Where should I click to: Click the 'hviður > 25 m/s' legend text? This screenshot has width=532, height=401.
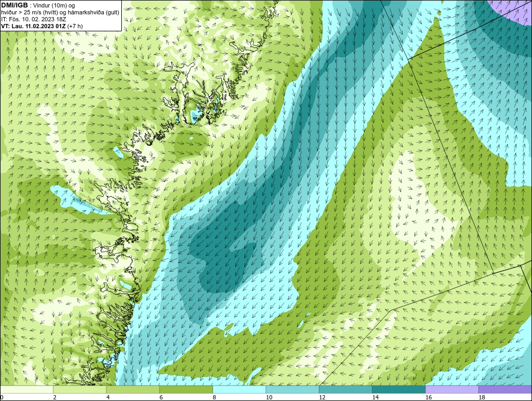[x=21, y=12]
